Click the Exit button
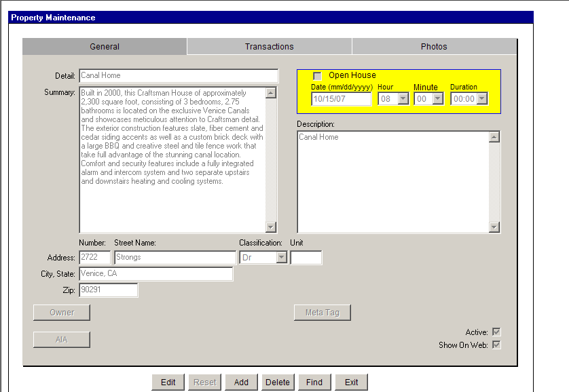 coord(351,382)
